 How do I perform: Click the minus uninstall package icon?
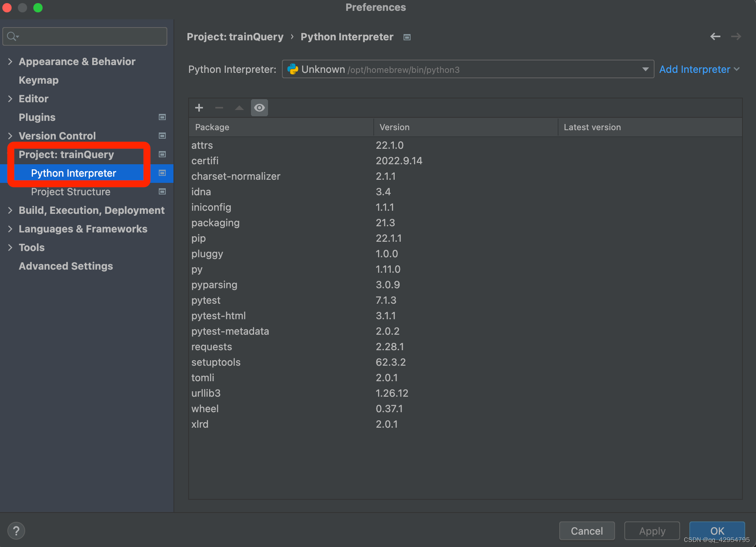(219, 108)
